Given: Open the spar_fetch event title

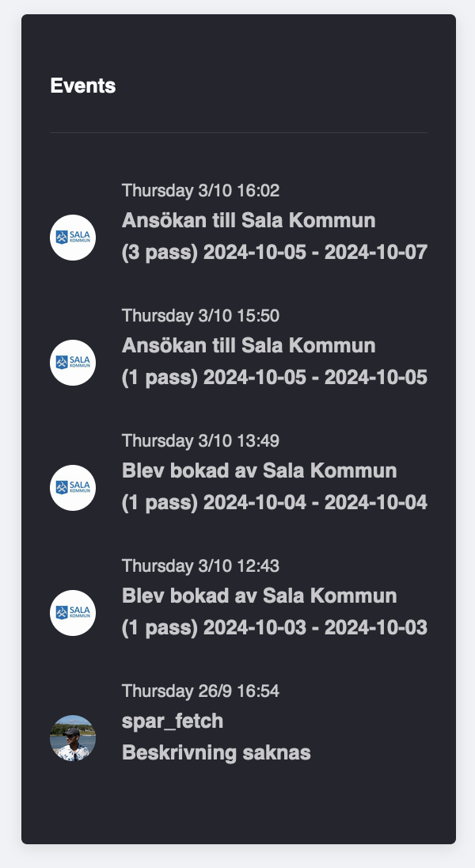Looking at the screenshot, I should click(x=173, y=721).
